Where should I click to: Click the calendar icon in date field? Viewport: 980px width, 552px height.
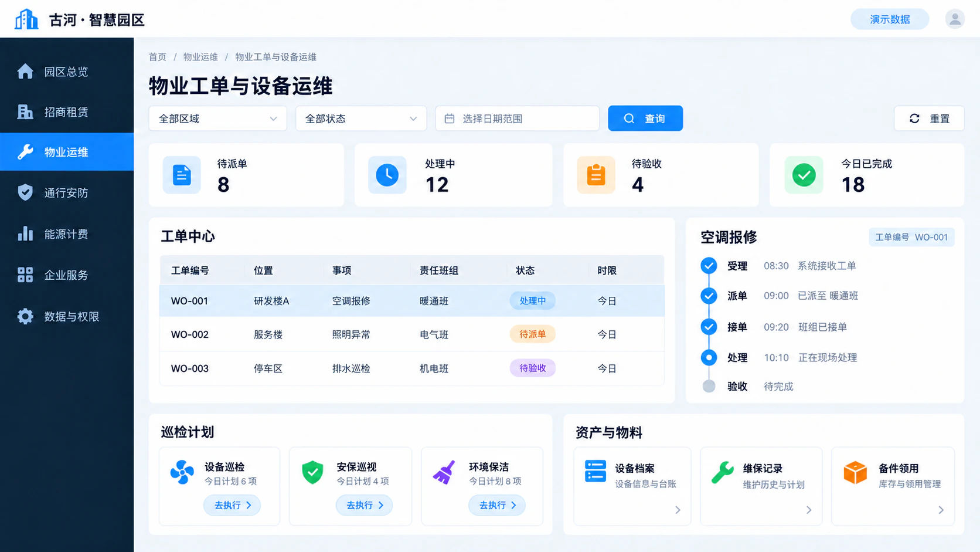(x=450, y=118)
